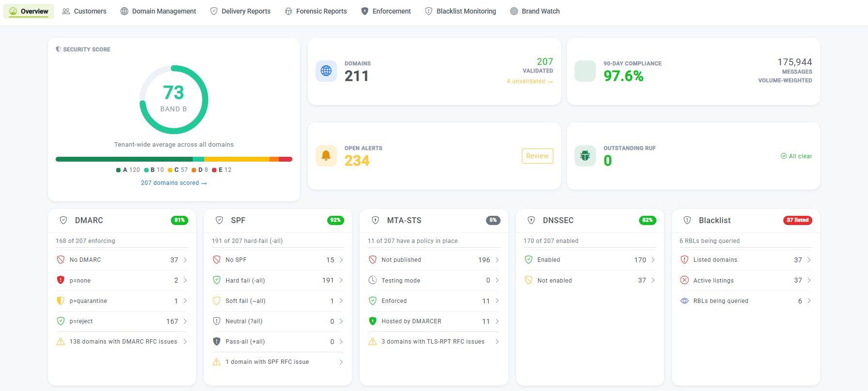This screenshot has width=868, height=391.
Task: Click the Neutral (?all) shield icon
Action: [x=217, y=321]
